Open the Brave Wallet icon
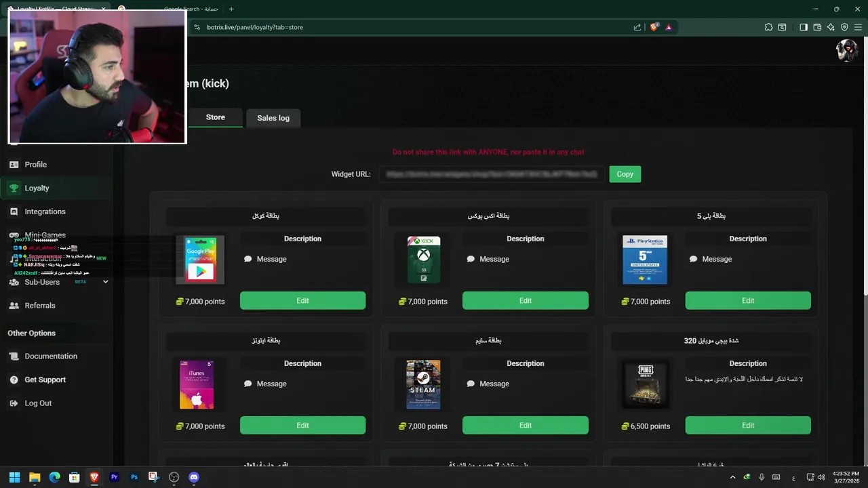The height and width of the screenshot is (488, 868). 817,27
